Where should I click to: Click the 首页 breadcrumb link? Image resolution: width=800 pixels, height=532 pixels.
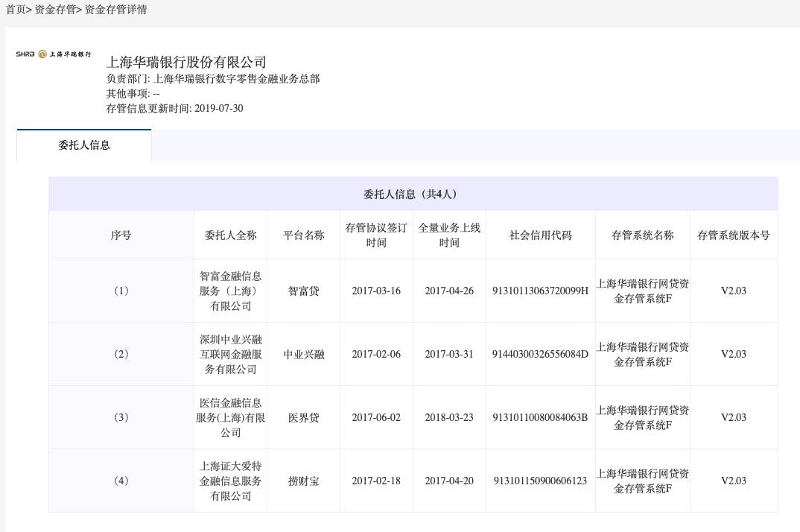pos(15,9)
